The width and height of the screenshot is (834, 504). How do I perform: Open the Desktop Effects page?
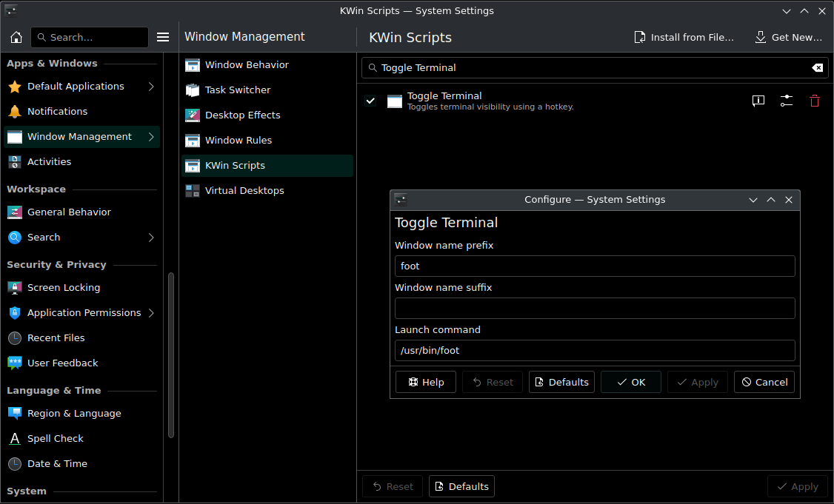pos(267,115)
